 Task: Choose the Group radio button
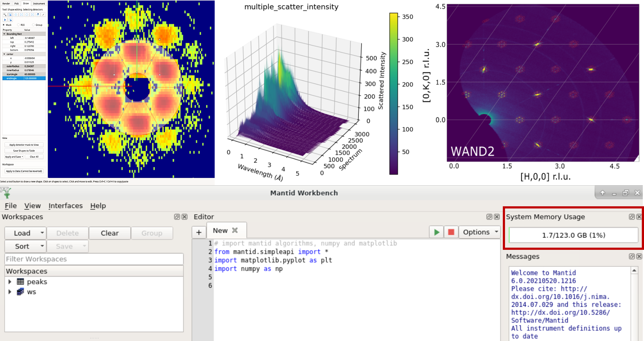pyautogui.click(x=34, y=25)
